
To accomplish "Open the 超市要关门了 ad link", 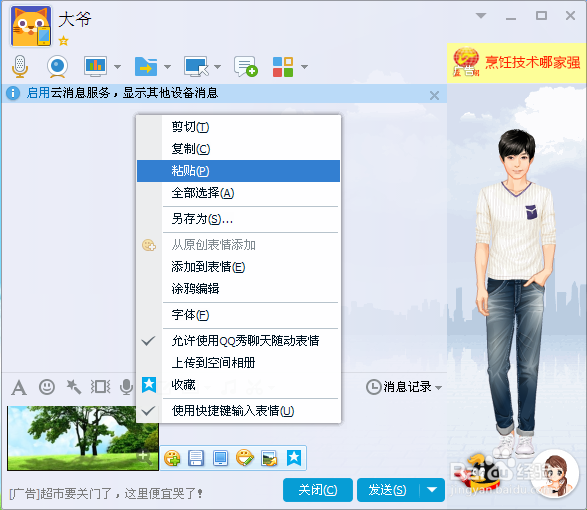I will coord(106,494).
